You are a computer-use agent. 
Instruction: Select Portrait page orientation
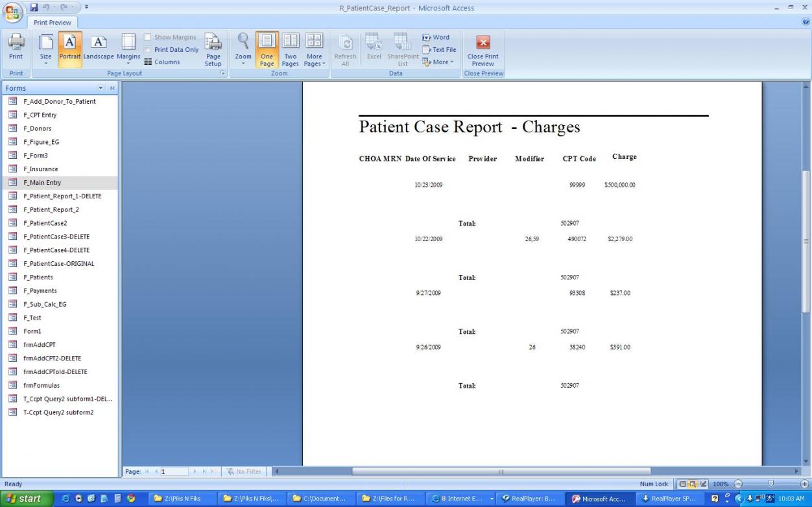point(70,49)
